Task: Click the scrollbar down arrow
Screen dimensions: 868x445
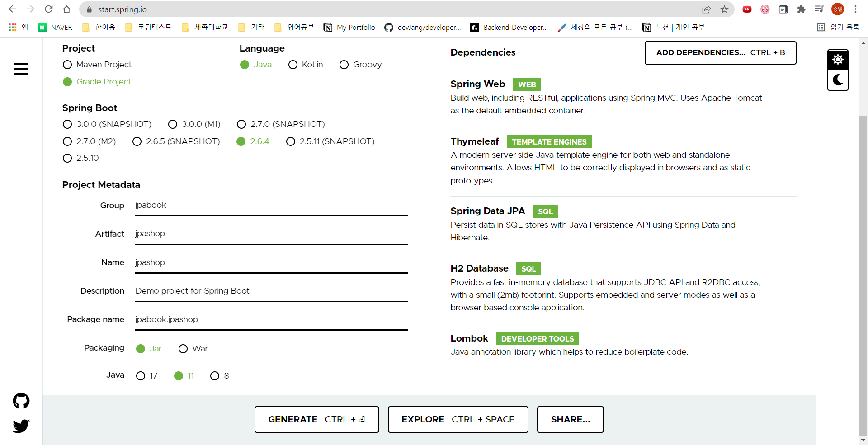Action: pos(863,440)
